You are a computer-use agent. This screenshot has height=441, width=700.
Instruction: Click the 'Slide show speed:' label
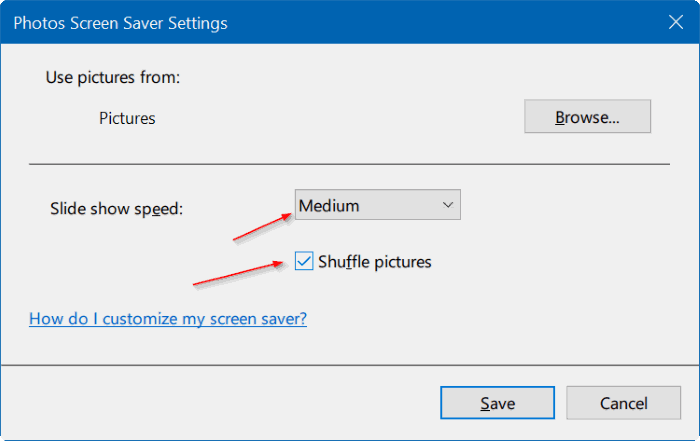tap(117, 208)
